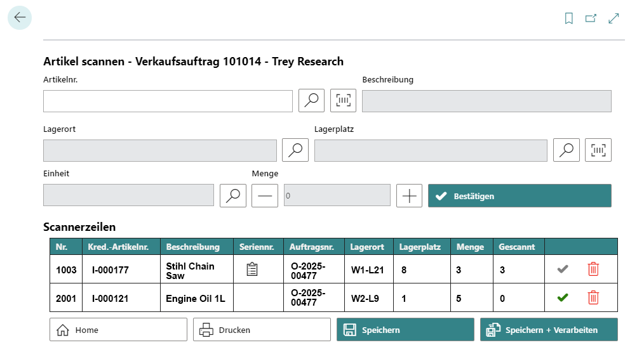Look up Lagerplatz with magnifier
This screenshot has height=345, width=644.
567,150
